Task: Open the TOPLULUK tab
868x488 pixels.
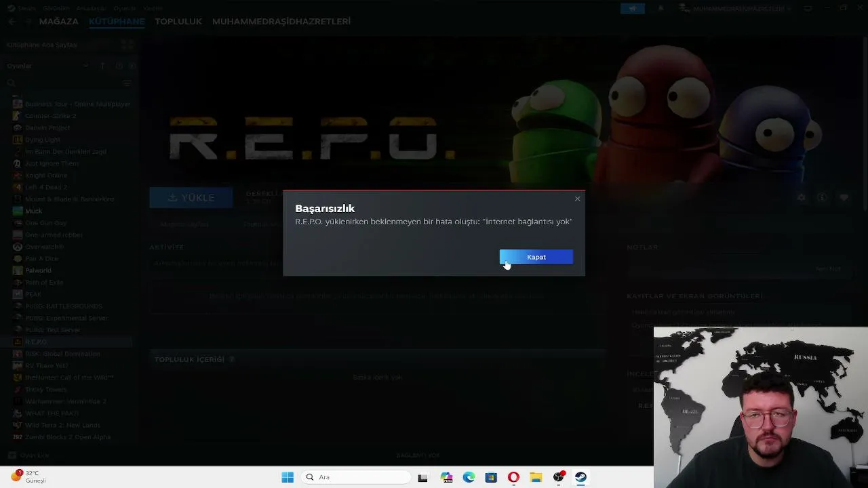Action: pos(178,22)
